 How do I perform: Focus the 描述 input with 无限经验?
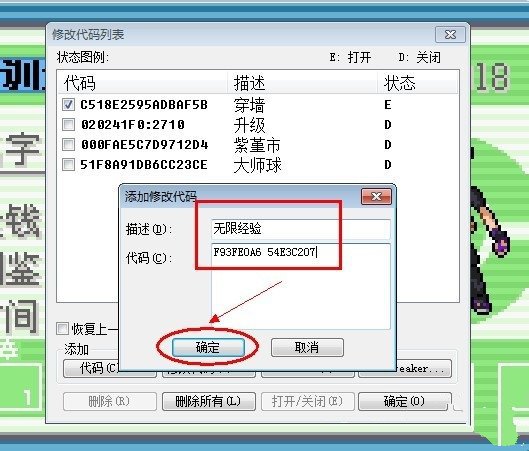pyautogui.click(x=301, y=229)
